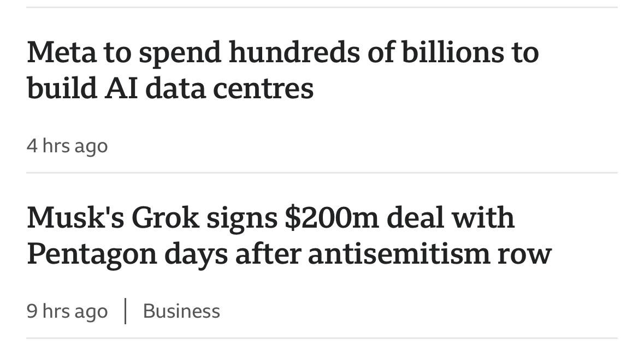Click the word 'billions' in first headline
The height and width of the screenshot is (351, 644).
453,52
